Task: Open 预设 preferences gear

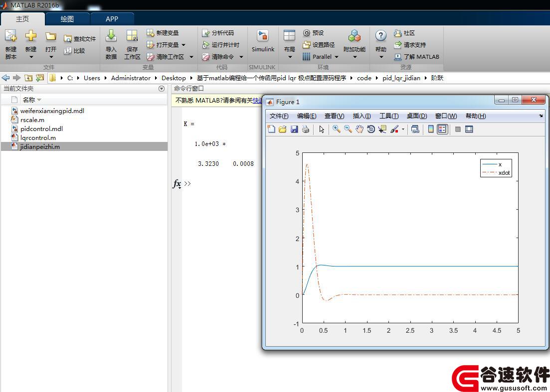Action: (x=313, y=33)
